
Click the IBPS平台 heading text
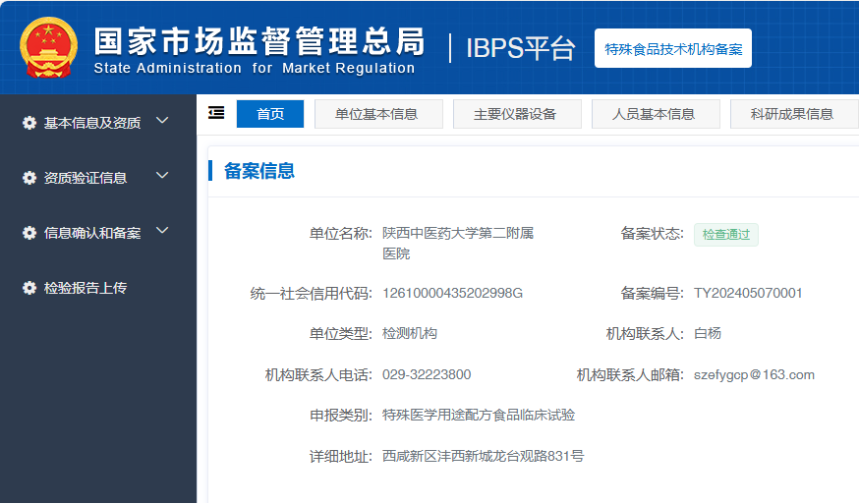[521, 49]
